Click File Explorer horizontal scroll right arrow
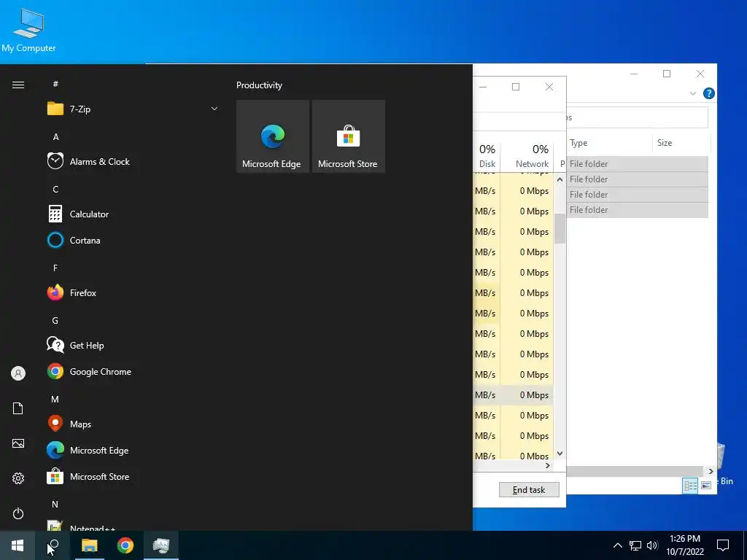 pyautogui.click(x=711, y=472)
